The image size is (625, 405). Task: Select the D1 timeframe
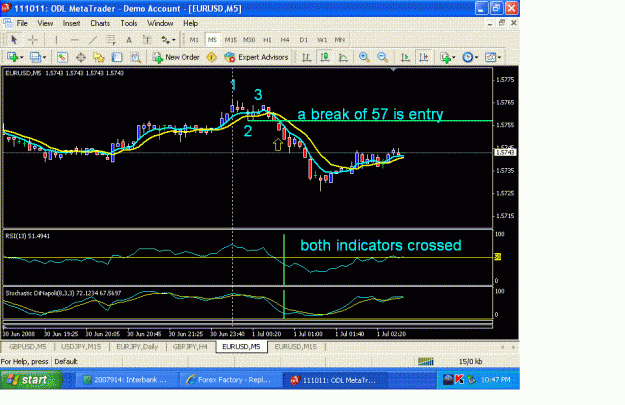(x=303, y=40)
